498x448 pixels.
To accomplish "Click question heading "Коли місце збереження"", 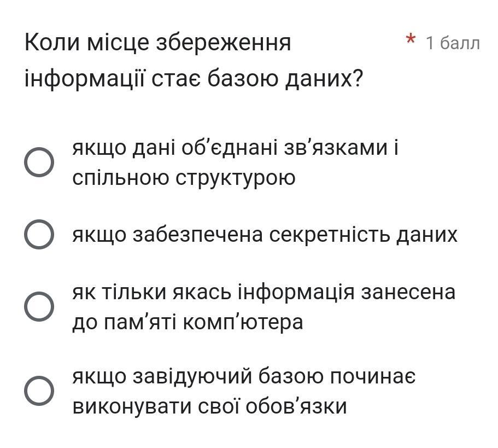I will click(158, 43).
